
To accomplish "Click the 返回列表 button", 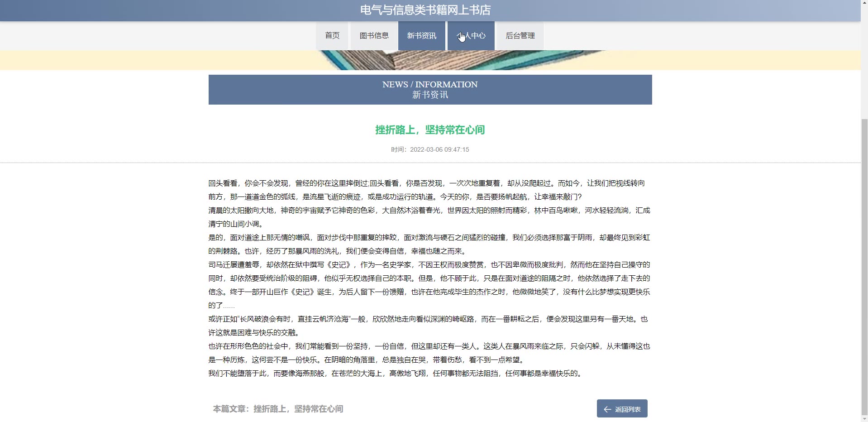I will coord(622,408).
